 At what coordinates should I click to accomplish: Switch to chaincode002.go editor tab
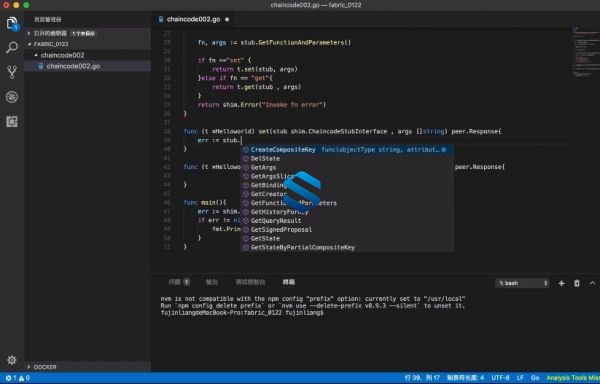[x=193, y=19]
